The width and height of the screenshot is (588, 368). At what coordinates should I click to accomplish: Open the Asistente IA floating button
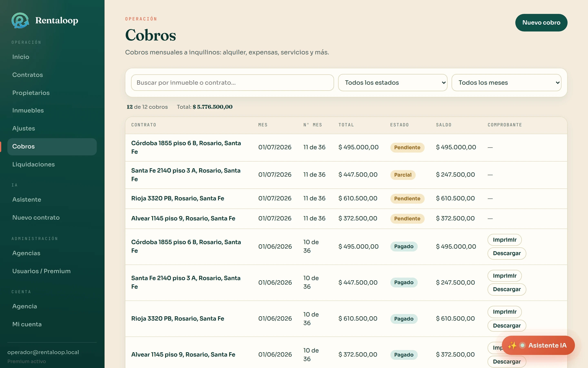pyautogui.click(x=538, y=345)
